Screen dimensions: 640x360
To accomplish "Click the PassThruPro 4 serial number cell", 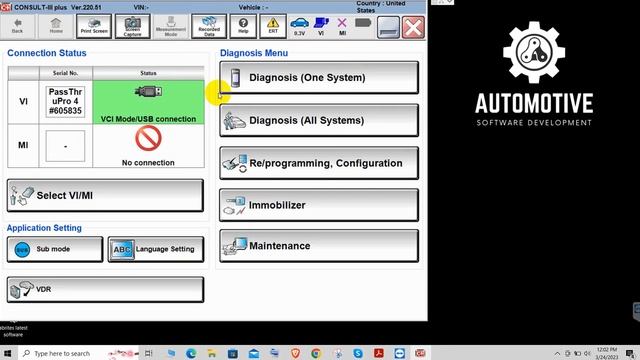I will (x=65, y=102).
